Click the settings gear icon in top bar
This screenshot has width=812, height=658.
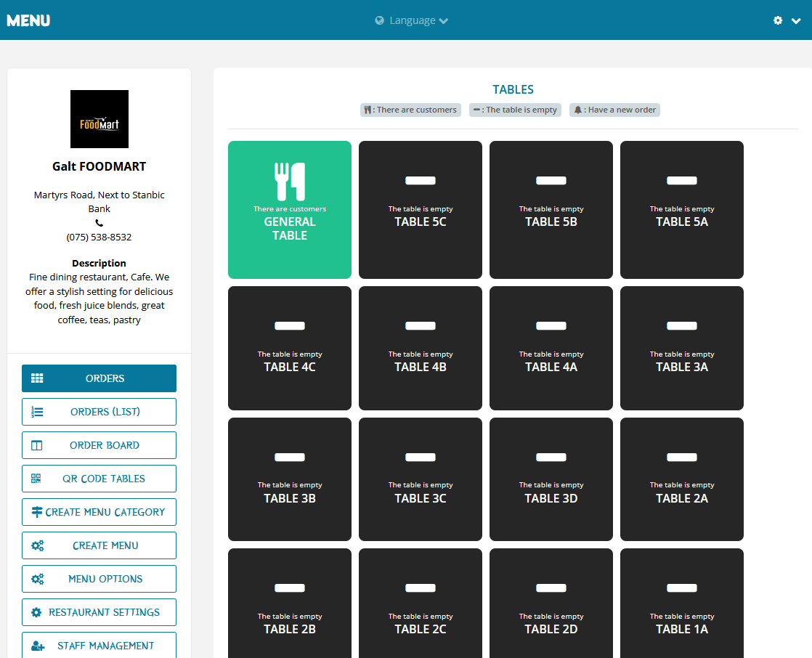click(778, 20)
